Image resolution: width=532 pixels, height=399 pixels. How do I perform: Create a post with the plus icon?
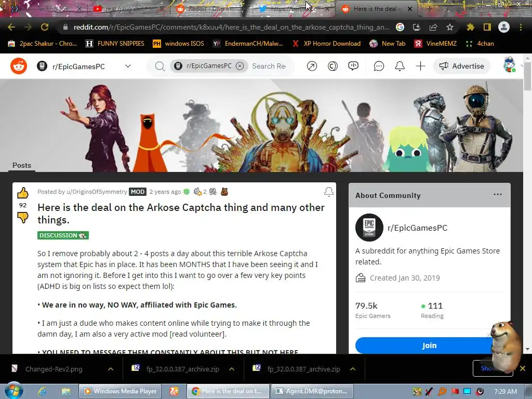pos(420,66)
